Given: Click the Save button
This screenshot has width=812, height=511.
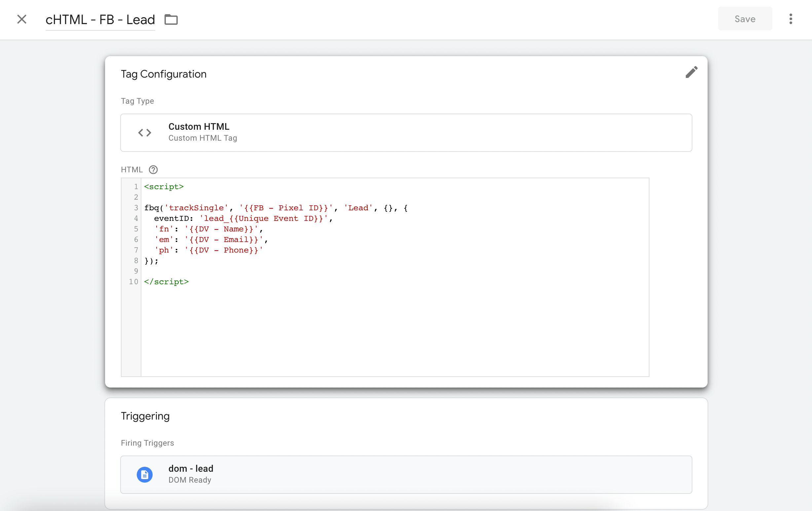Looking at the screenshot, I should tap(745, 19).
